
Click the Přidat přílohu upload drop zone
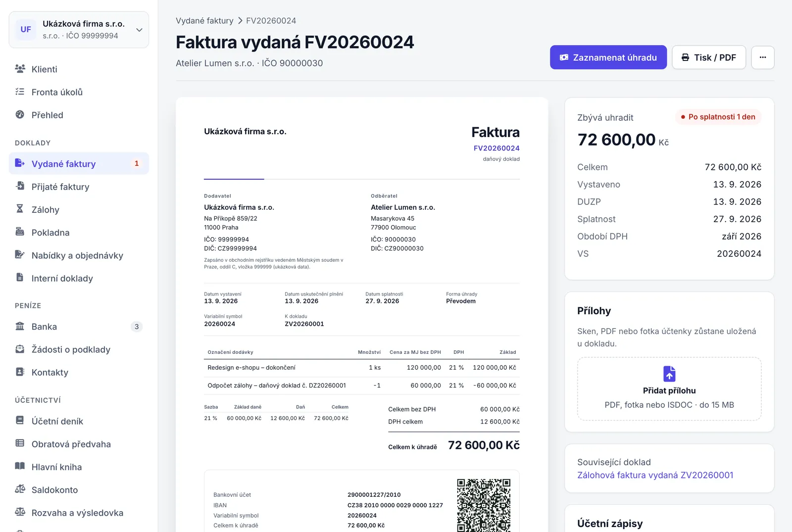[669, 389]
